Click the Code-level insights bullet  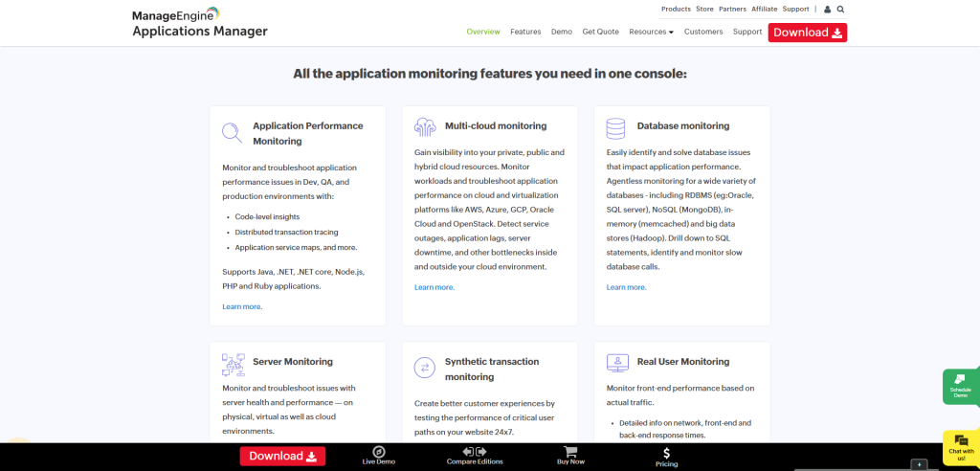pyautogui.click(x=268, y=216)
